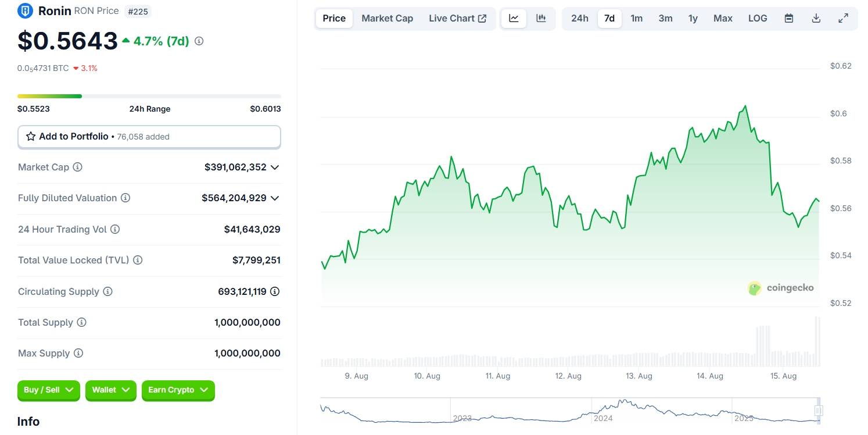The image size is (868, 435).
Task: Set chart range to 1y
Action: 693,18
